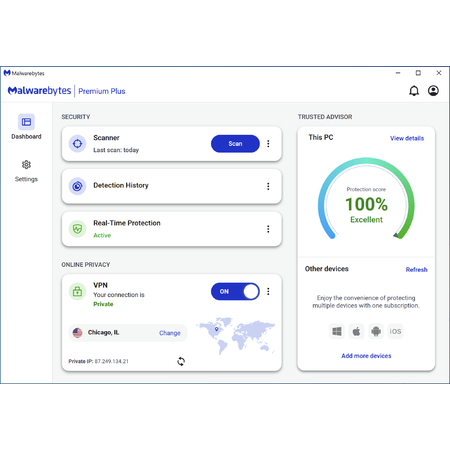Minimize the Malwarebytes window
Image resolution: width=450 pixels, height=450 pixels.
click(x=398, y=73)
